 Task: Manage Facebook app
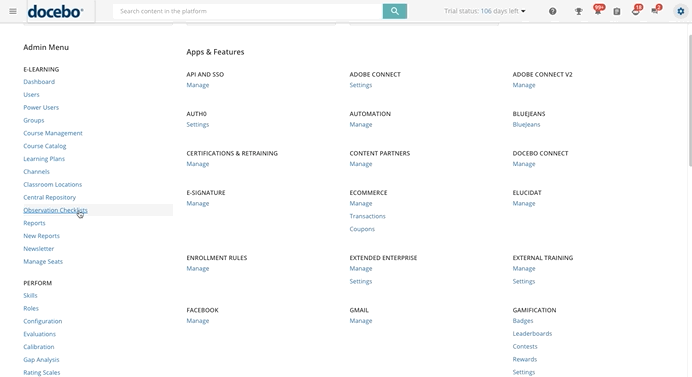tap(198, 320)
